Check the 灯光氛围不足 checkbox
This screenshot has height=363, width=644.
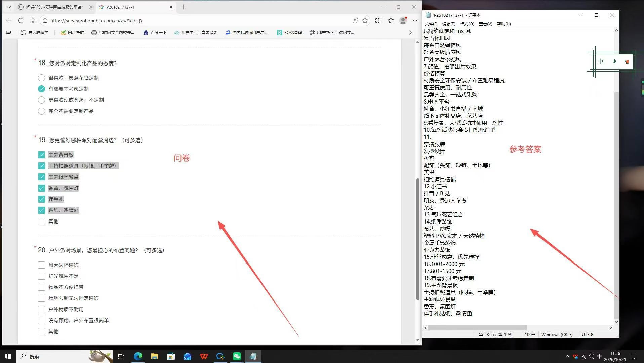click(41, 276)
